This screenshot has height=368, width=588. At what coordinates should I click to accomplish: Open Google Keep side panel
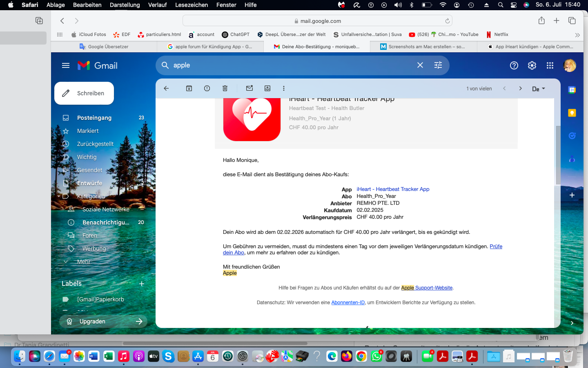coord(572,113)
